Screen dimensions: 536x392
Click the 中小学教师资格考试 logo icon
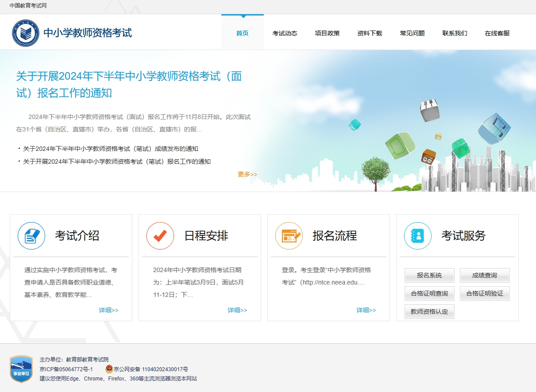tap(27, 31)
